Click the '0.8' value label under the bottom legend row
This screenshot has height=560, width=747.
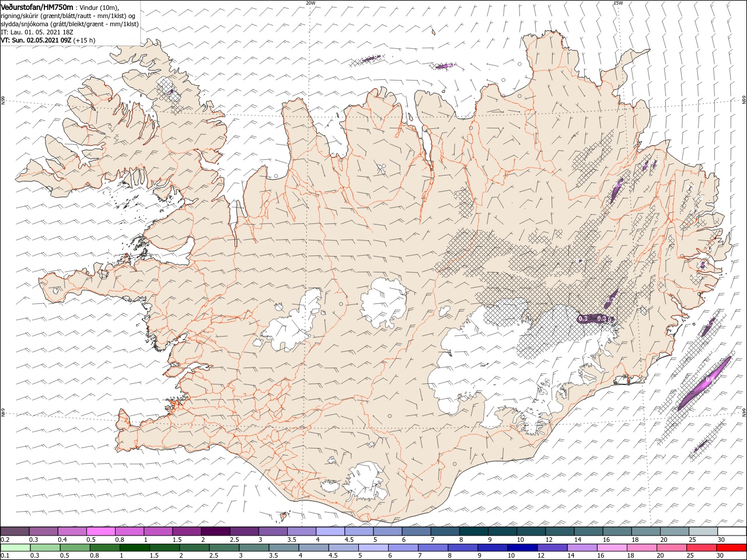click(x=95, y=556)
